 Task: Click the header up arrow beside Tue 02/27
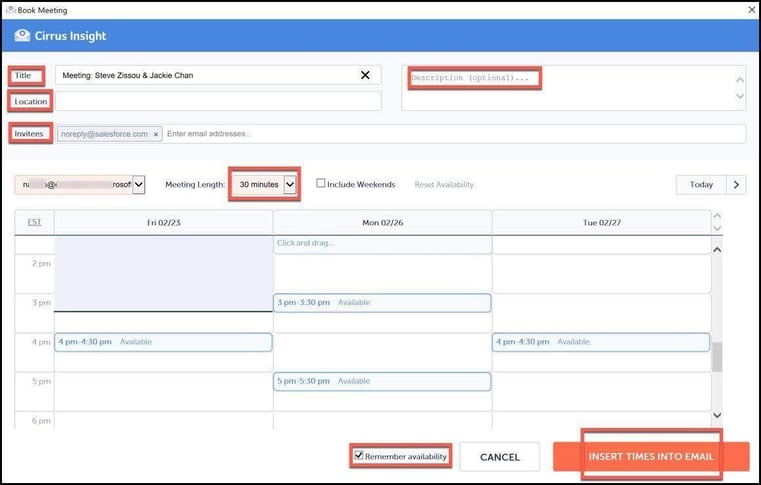pyautogui.click(x=717, y=216)
